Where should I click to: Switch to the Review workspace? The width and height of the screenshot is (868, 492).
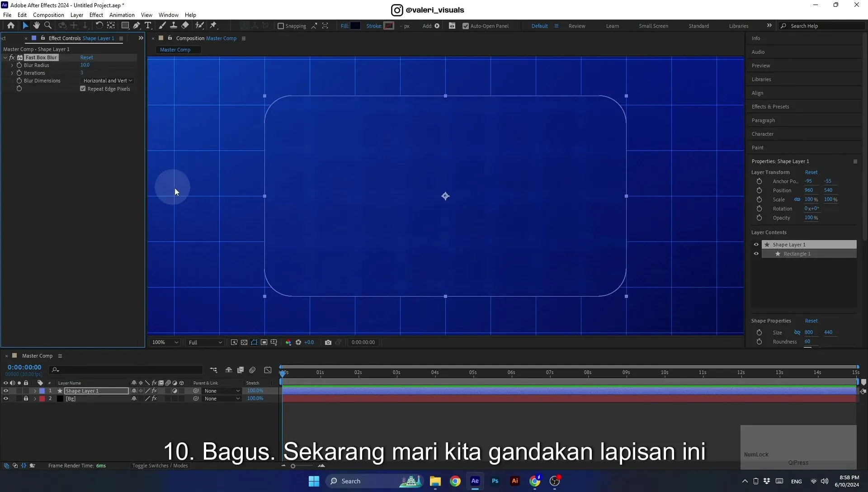point(577,26)
